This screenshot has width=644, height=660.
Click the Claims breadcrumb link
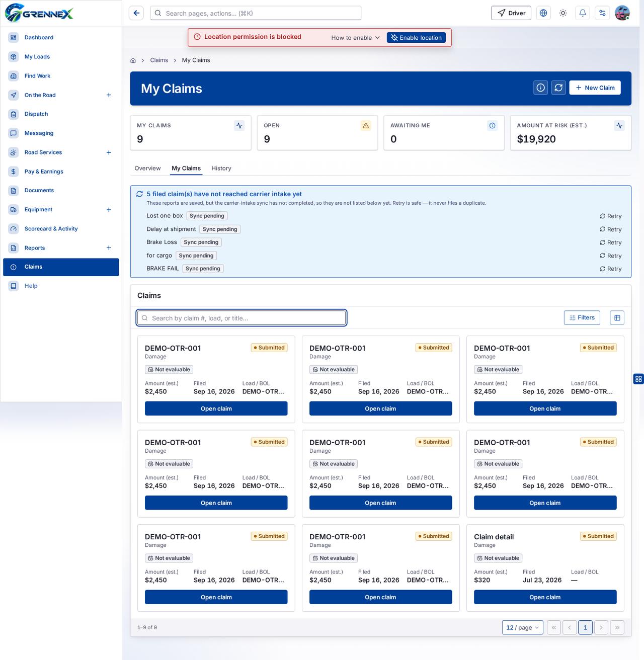[x=159, y=60]
